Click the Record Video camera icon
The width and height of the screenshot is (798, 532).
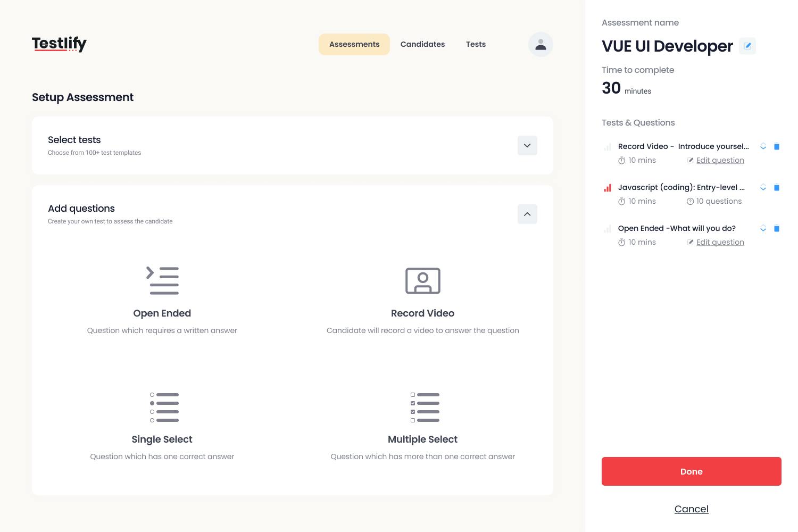click(x=422, y=280)
